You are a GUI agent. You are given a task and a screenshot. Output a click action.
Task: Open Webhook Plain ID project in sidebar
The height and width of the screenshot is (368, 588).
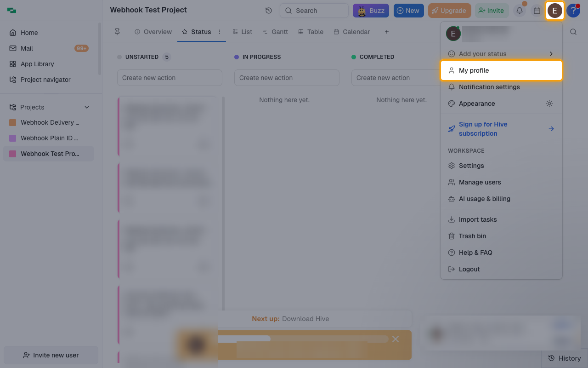(49, 138)
